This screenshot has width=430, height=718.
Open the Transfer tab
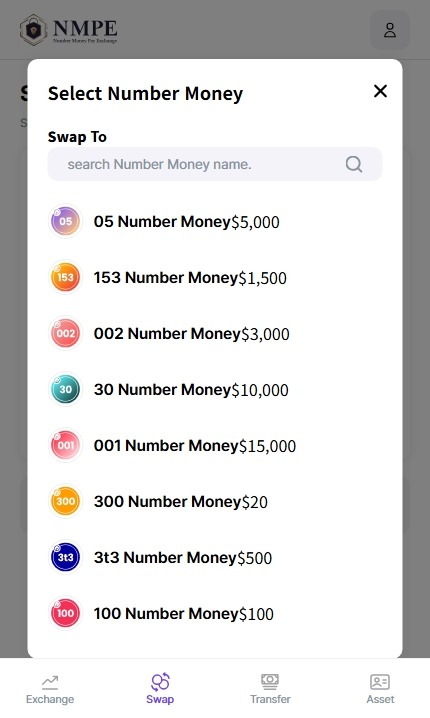270,689
